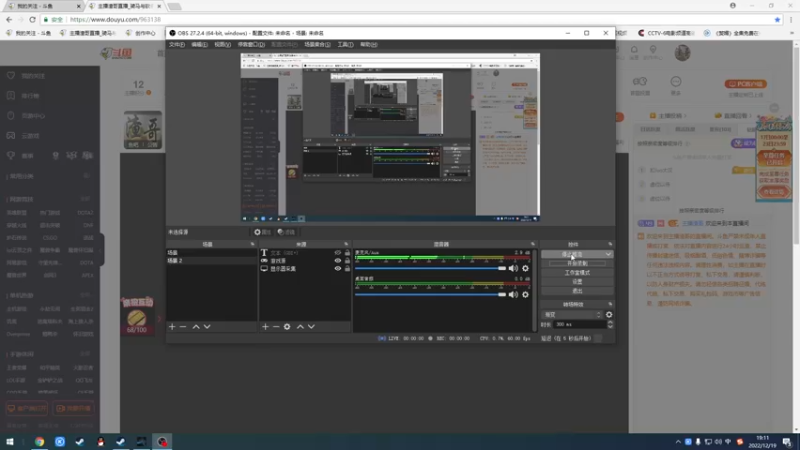Select scene 场景 in Scenes list
This screenshot has width=800, height=450.
(x=211, y=253)
